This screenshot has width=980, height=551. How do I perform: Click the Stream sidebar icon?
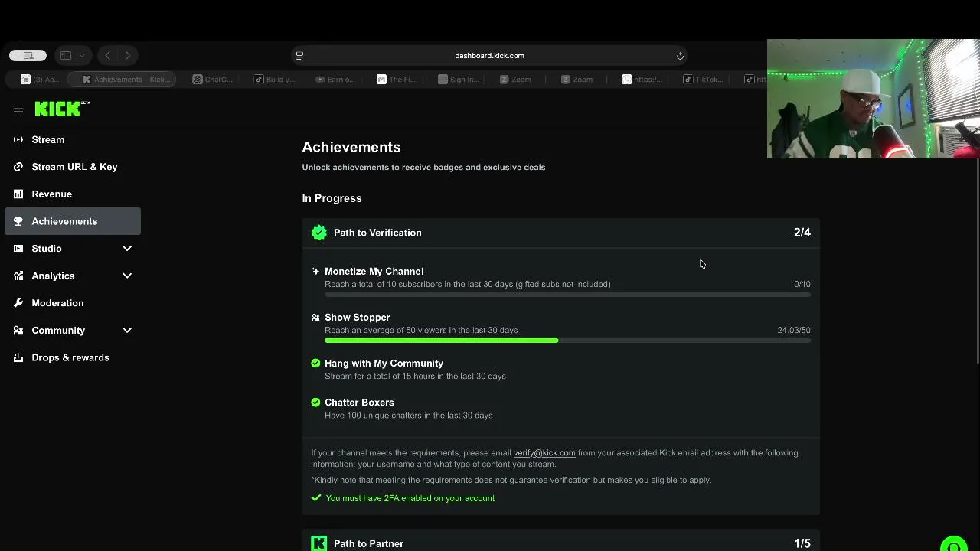(18, 139)
